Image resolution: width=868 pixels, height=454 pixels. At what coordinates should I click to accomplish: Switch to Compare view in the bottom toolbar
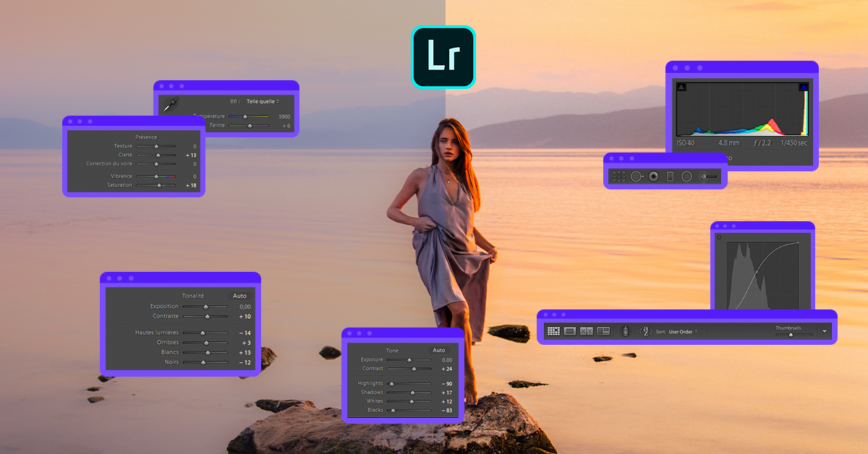coord(587,331)
